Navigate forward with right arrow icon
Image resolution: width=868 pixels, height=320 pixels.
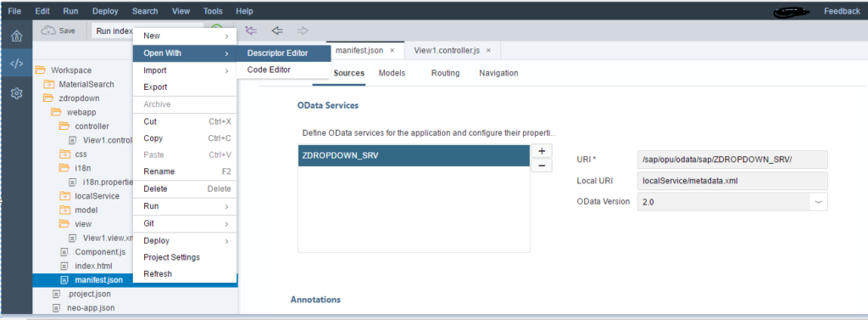point(303,31)
